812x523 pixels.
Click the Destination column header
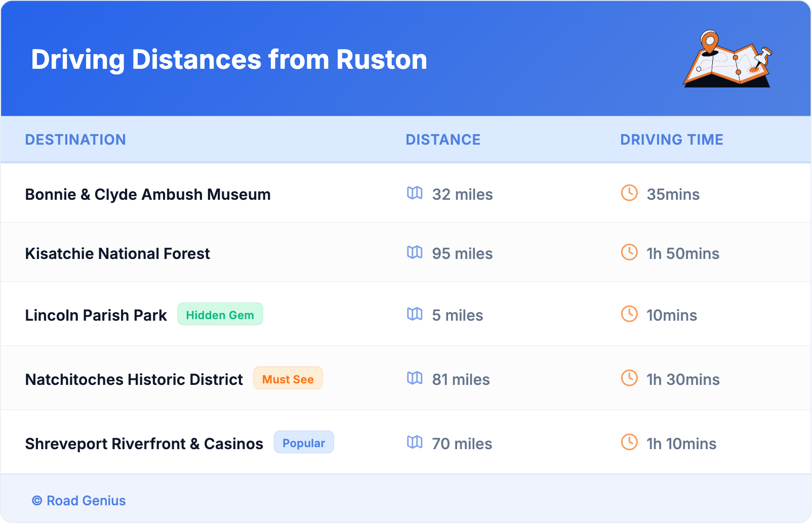click(75, 140)
